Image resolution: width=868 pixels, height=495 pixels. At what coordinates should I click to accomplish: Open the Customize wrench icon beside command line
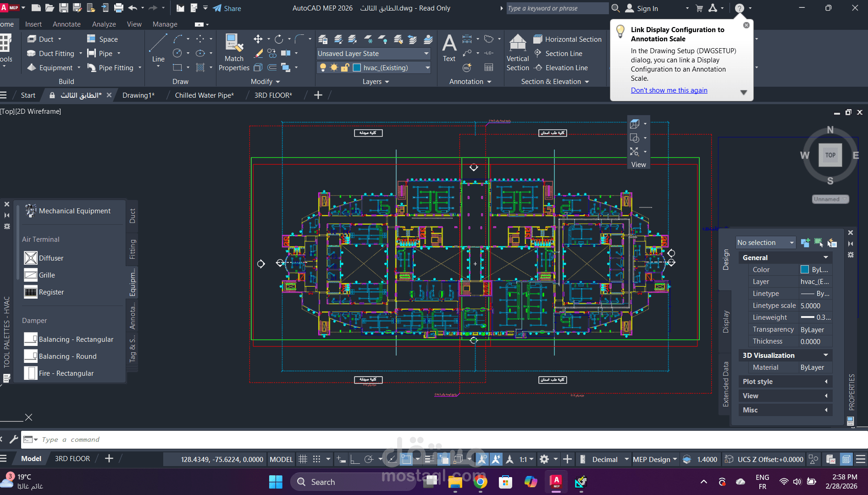[14, 439]
